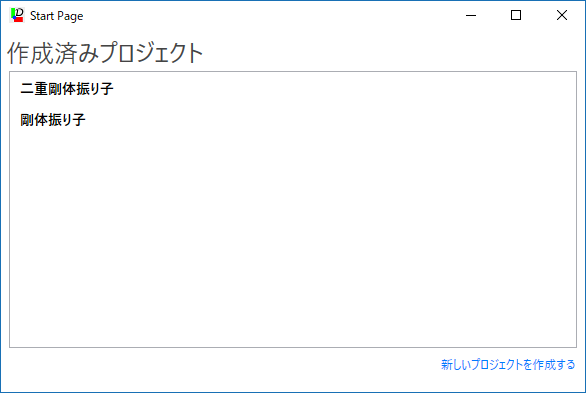Click the Start Page title text
Screen dimensions: 586x393
[56, 16]
